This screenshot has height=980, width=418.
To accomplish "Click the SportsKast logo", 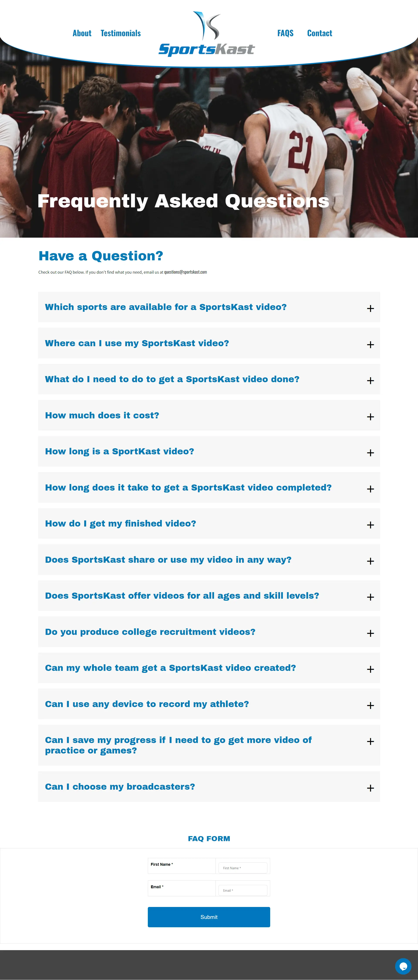I will point(206,34).
